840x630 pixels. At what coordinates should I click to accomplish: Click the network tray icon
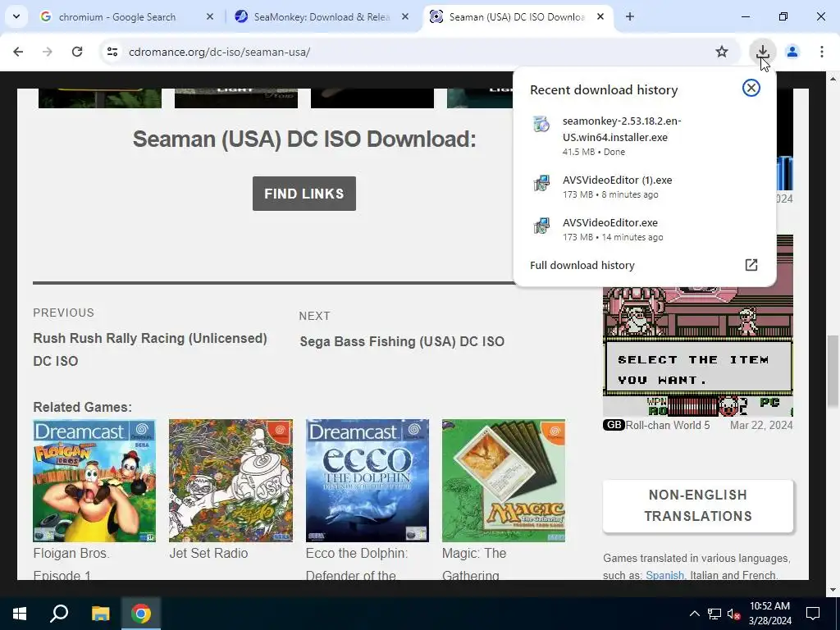pos(714,614)
